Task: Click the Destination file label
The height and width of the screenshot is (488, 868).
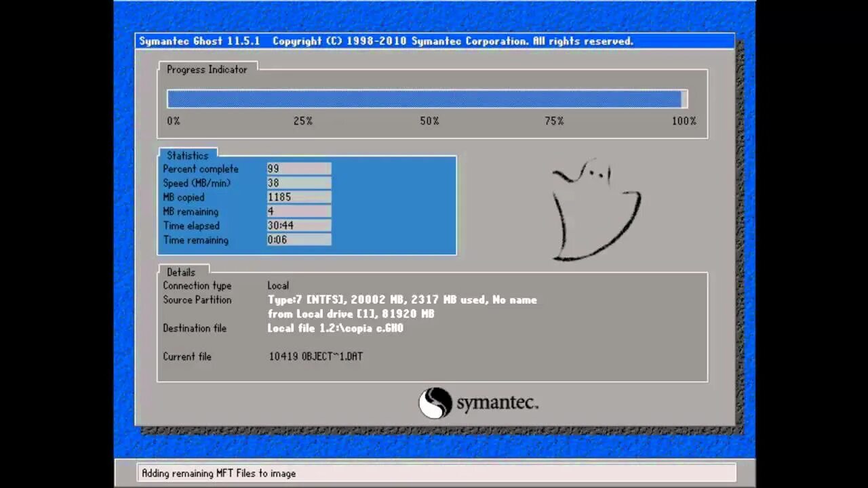Action: pos(195,328)
